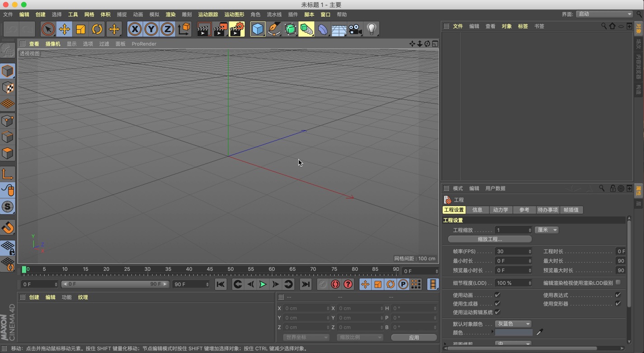Open 细节程度(LOD) percentage field
This screenshot has height=353, width=644.
pos(513,283)
